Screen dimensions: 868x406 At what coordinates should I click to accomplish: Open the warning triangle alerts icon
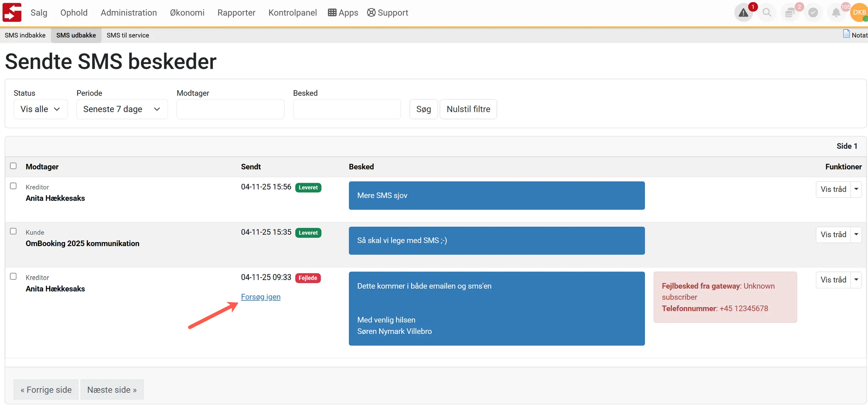pyautogui.click(x=744, y=13)
